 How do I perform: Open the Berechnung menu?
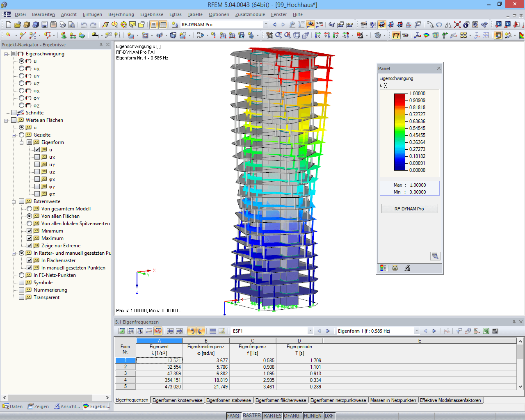(x=121, y=14)
